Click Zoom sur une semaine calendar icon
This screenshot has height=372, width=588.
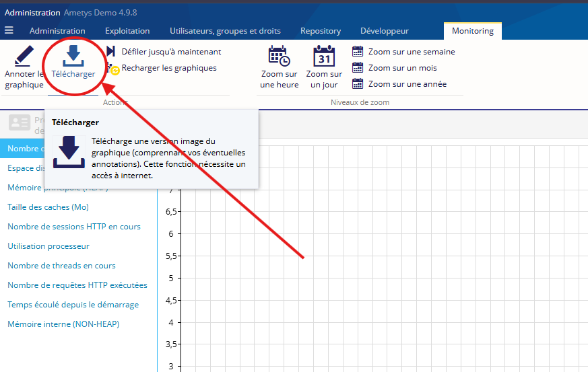(358, 51)
